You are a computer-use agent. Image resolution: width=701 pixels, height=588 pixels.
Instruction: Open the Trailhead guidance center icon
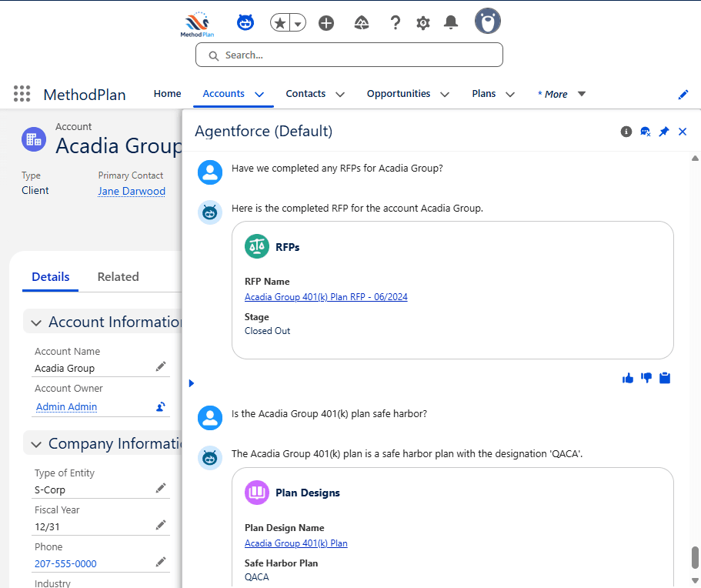[x=361, y=23]
